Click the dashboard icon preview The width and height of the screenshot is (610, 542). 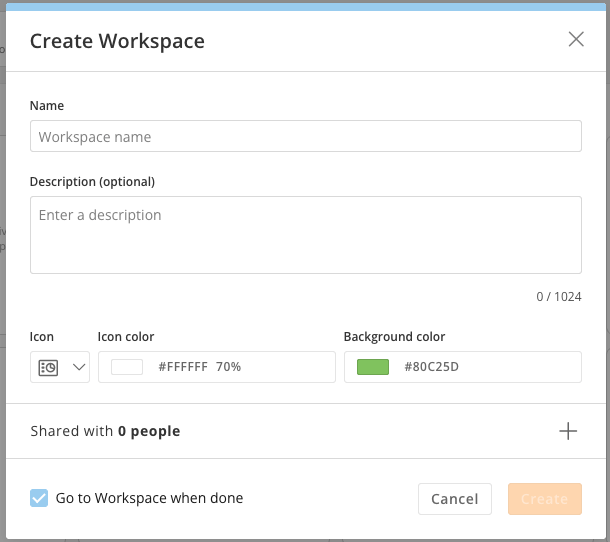48,367
